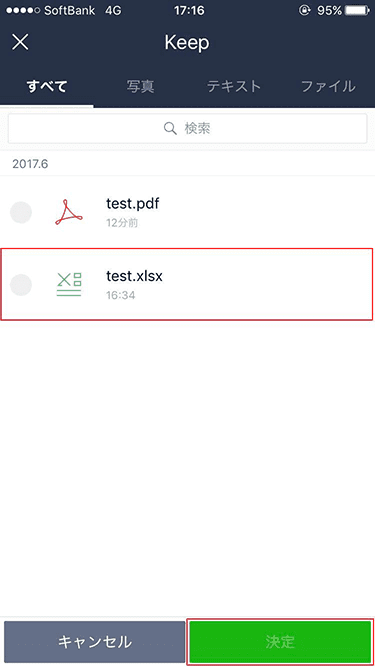The image size is (375, 667).
Task: Open the test.xlsx file name
Action: coord(134,276)
